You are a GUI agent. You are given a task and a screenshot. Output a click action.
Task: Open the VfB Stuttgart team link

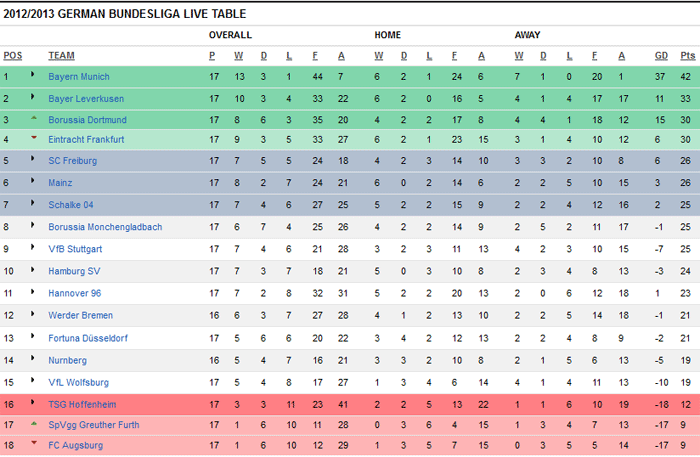click(75, 249)
